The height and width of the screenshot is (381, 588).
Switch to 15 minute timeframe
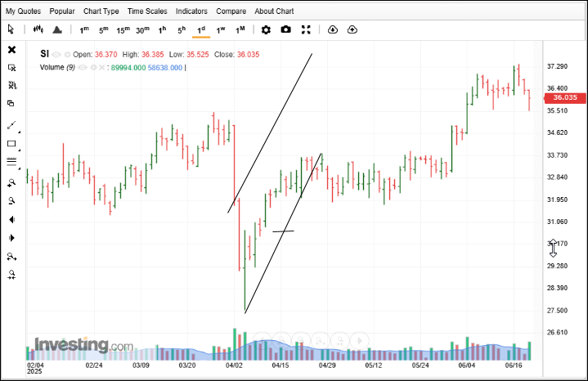click(x=123, y=30)
